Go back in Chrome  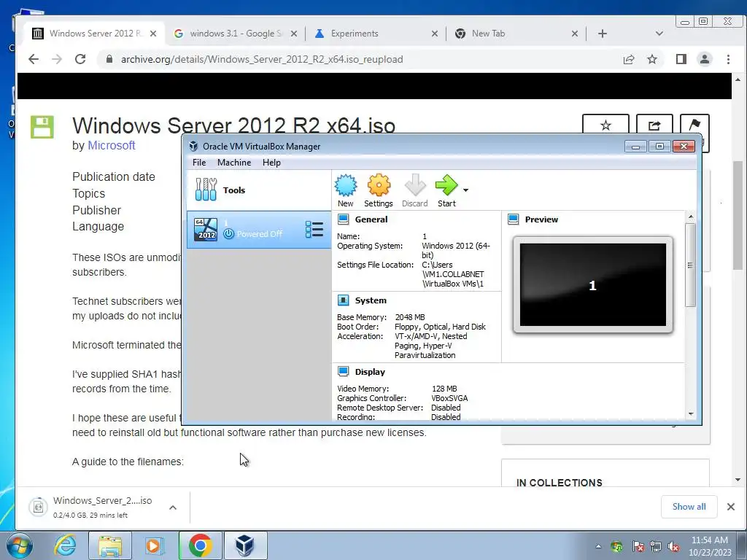pyautogui.click(x=34, y=59)
